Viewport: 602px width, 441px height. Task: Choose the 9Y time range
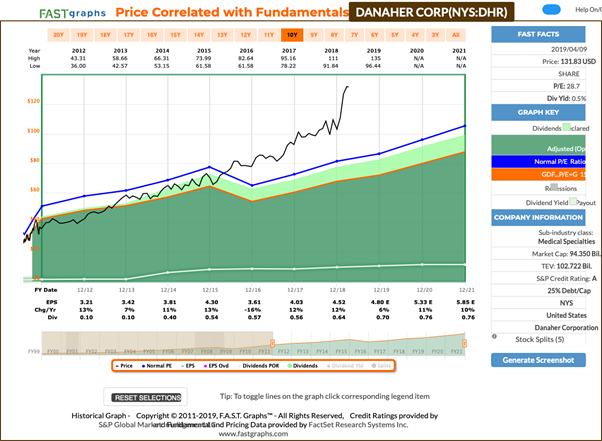pos(314,35)
